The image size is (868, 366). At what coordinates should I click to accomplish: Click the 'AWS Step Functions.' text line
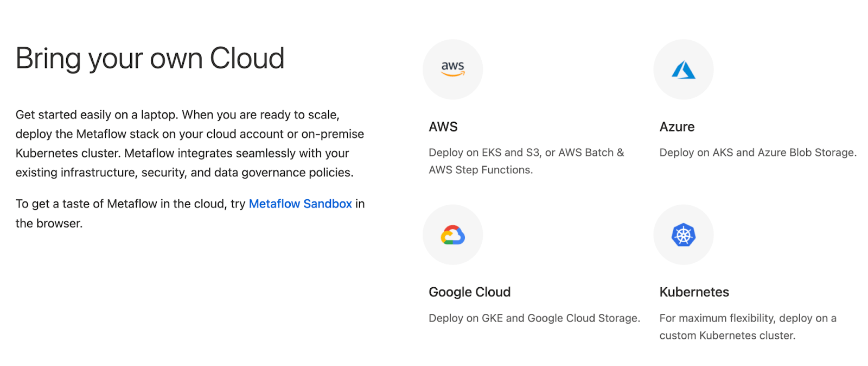[481, 170]
